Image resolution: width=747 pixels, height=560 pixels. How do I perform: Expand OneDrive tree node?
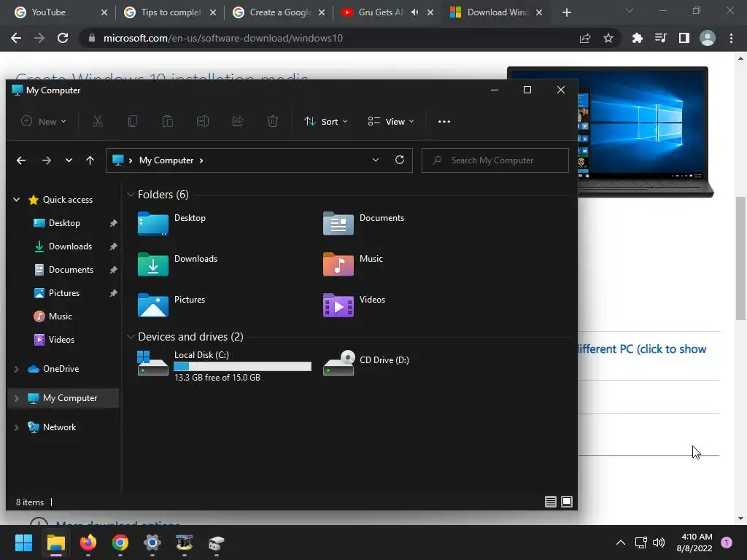17,369
